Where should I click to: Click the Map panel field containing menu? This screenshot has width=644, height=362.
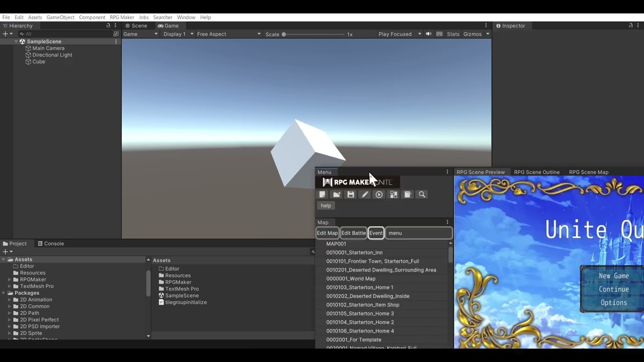pyautogui.click(x=419, y=233)
